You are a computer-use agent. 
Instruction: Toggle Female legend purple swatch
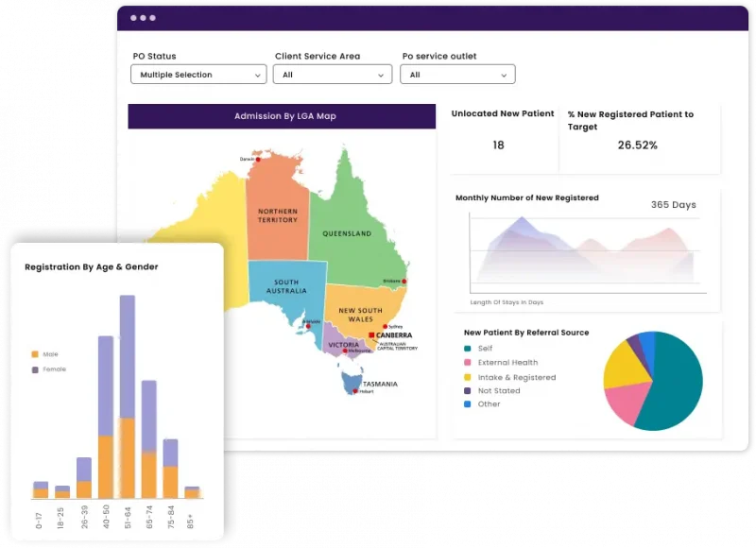click(x=35, y=369)
